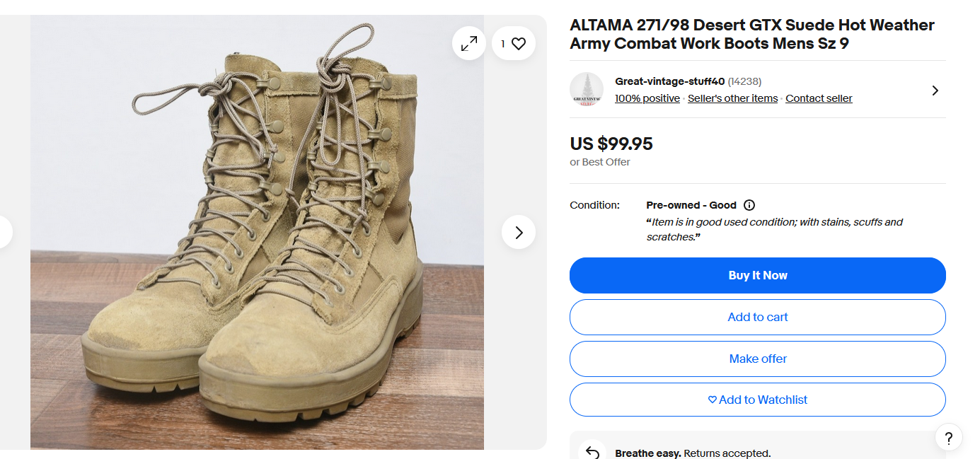
Task: Add the boots to Watchlist
Action: click(757, 400)
